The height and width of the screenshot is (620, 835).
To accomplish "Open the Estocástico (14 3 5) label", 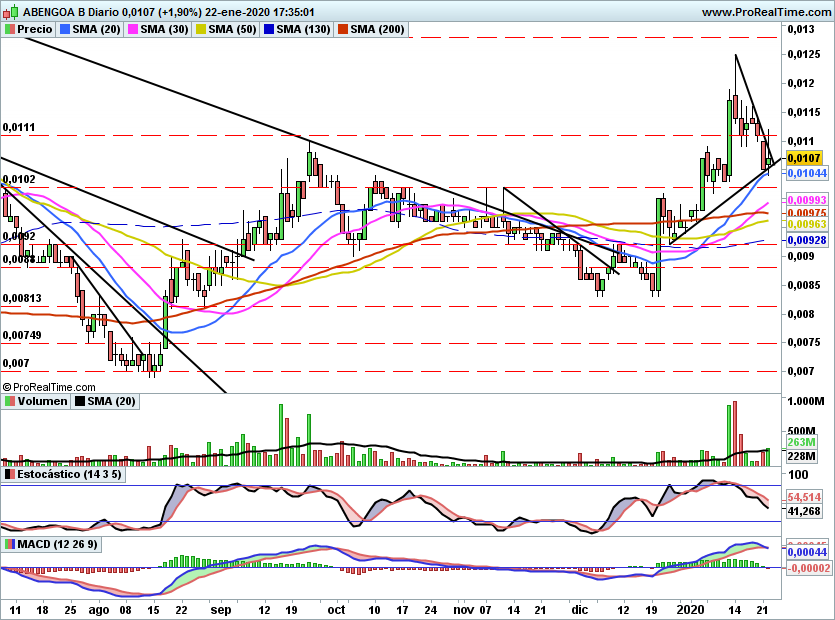I will 69,474.
